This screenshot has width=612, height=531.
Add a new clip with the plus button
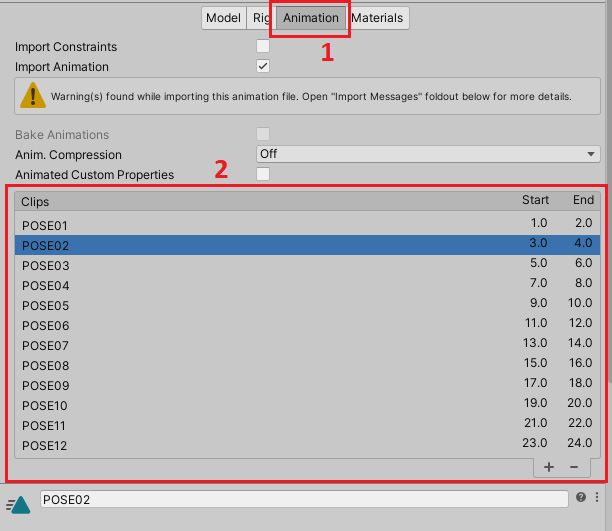tap(549, 467)
